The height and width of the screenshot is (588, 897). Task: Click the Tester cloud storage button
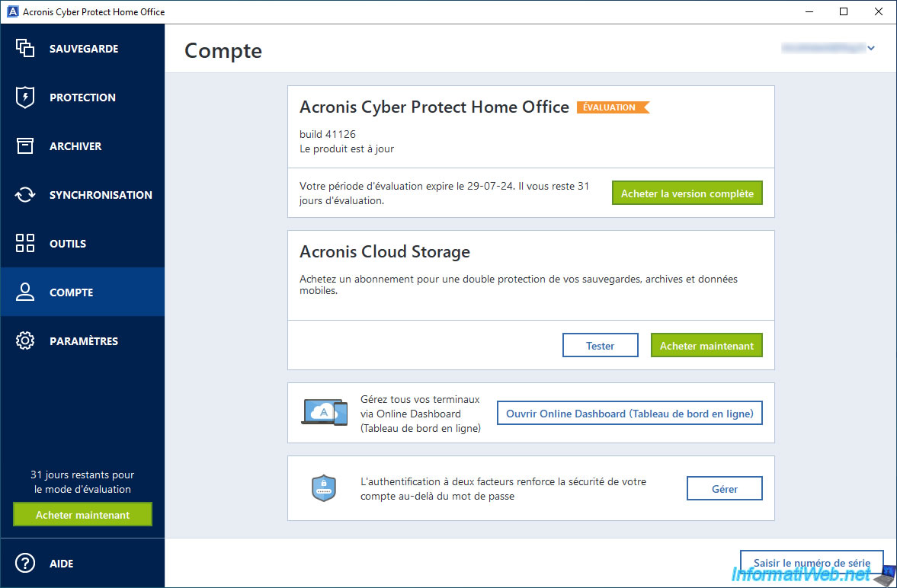(x=600, y=346)
